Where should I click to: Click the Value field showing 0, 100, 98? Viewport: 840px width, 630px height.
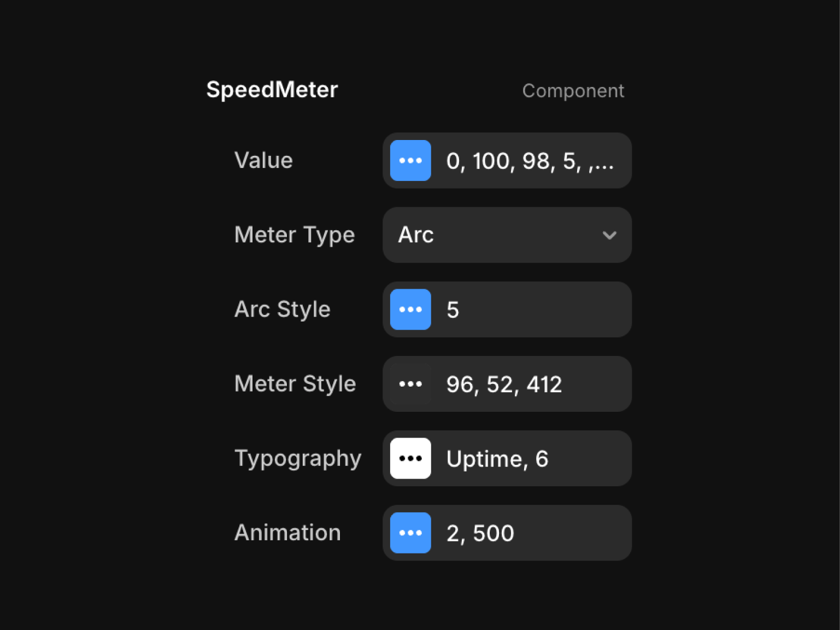(530, 161)
